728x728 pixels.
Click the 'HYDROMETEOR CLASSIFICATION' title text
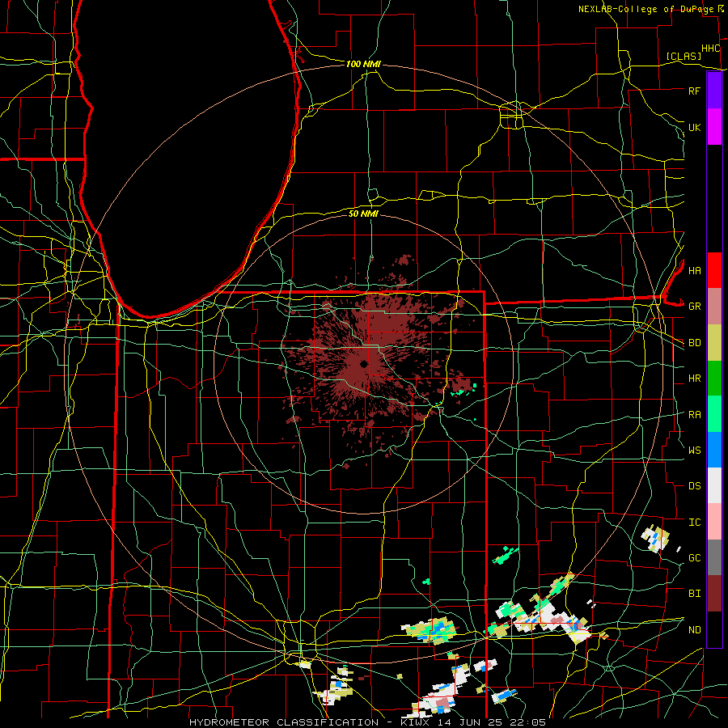pyautogui.click(x=284, y=722)
